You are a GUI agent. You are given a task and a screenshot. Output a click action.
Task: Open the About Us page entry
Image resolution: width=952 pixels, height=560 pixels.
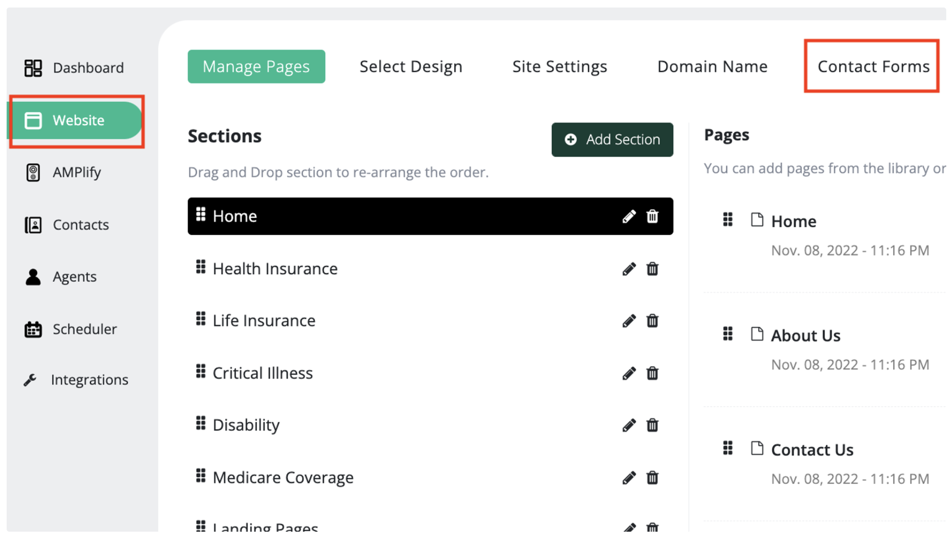point(805,335)
